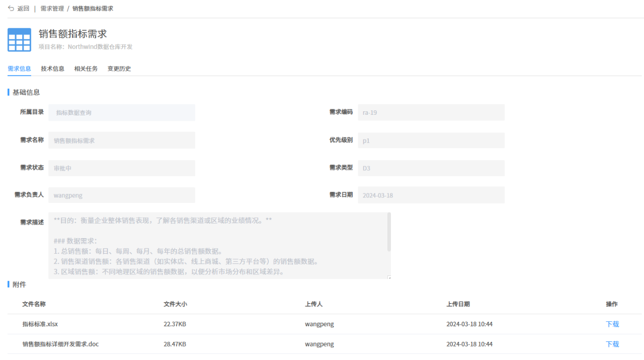Download the 指标标准.xlsx file
The image size is (644, 360).
pyautogui.click(x=612, y=324)
